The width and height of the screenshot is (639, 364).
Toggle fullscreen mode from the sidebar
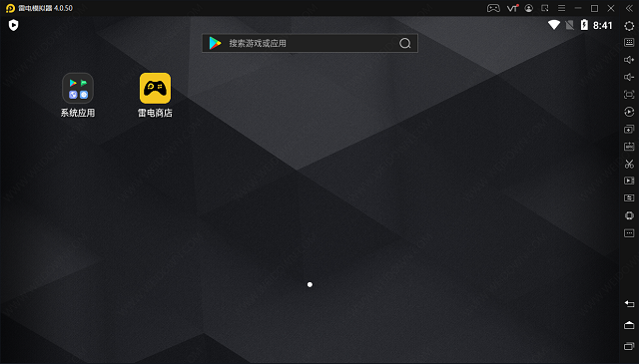tap(629, 95)
